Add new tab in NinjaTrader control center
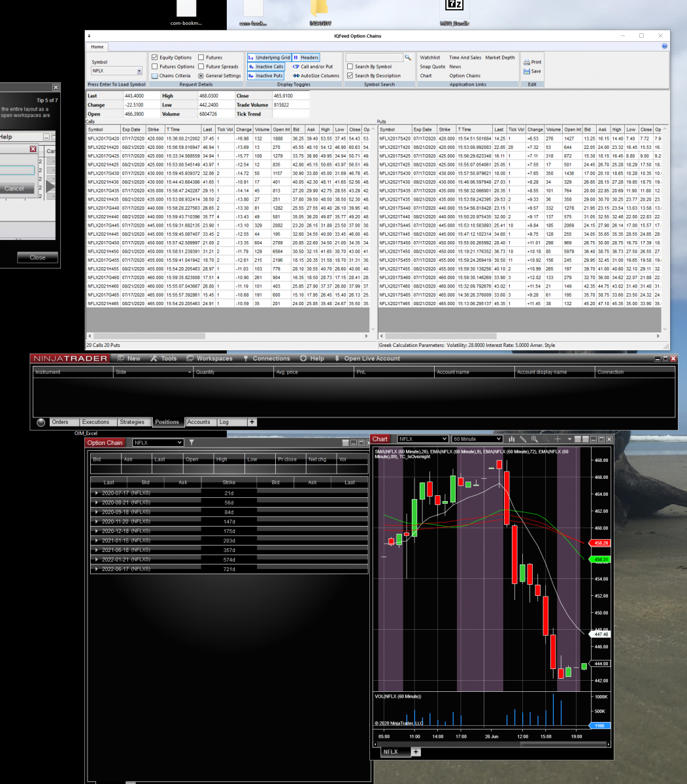The height and width of the screenshot is (784, 687). pyautogui.click(x=252, y=422)
